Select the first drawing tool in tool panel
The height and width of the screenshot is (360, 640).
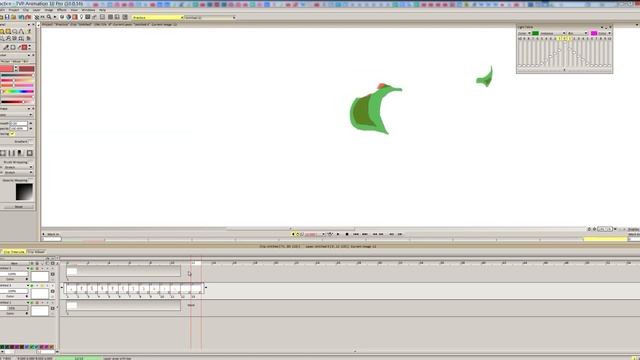point(2,31)
